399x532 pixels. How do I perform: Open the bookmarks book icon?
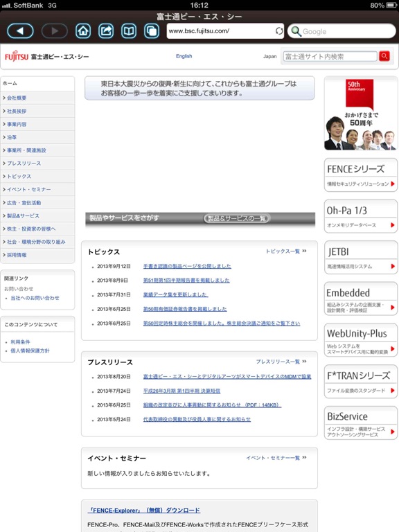click(x=129, y=31)
